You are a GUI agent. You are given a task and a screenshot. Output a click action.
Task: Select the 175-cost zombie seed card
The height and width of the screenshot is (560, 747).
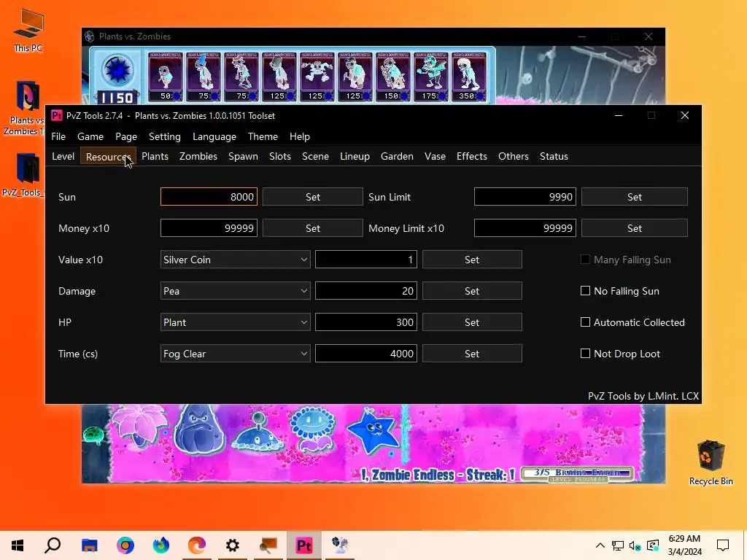click(x=431, y=77)
